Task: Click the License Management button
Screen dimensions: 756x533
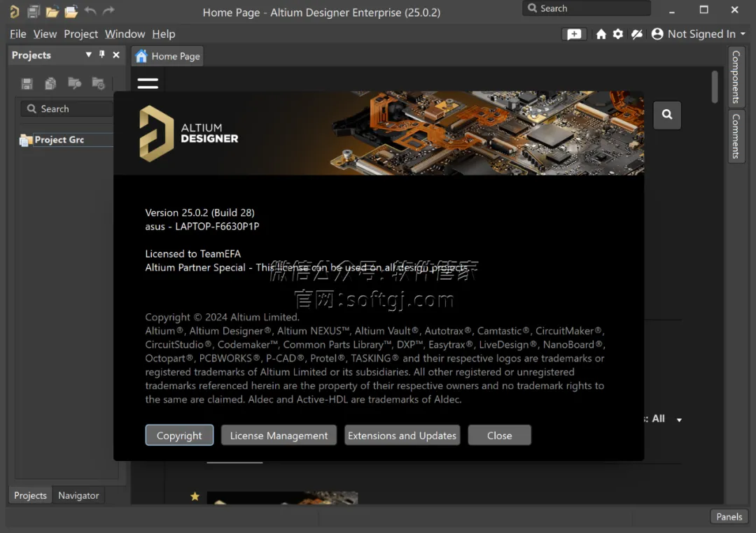Action: tap(279, 436)
